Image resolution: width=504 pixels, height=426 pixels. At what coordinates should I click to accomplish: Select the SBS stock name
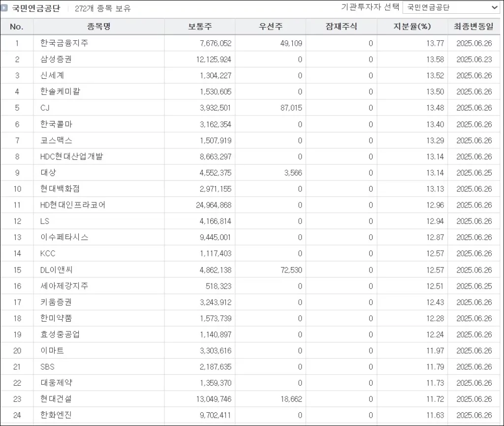[x=47, y=366]
